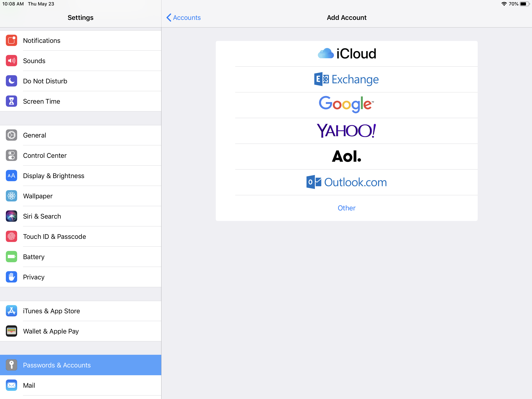Tap the Control Center toggles icon
Screen dimensions: 532x399
click(x=11, y=155)
